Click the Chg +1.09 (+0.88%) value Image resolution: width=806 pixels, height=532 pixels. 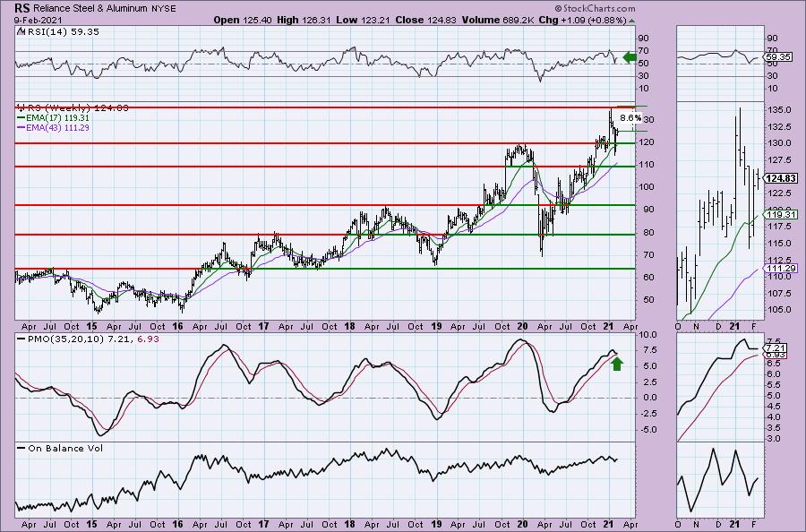point(582,20)
